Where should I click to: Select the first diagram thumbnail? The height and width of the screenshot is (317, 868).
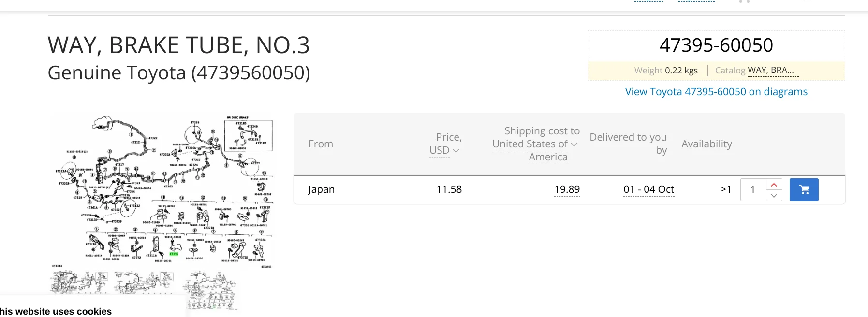pos(80,282)
